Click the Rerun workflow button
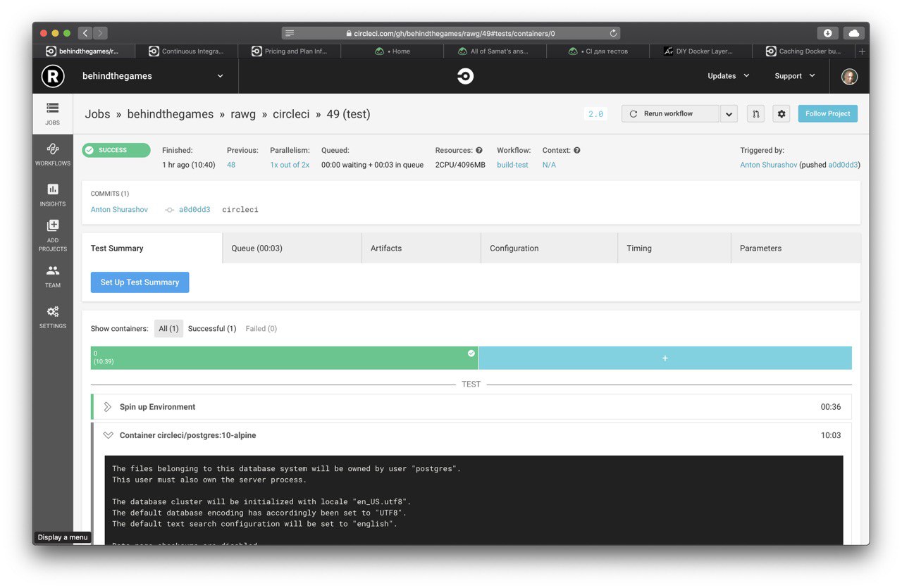The height and width of the screenshot is (588, 902). (x=670, y=113)
